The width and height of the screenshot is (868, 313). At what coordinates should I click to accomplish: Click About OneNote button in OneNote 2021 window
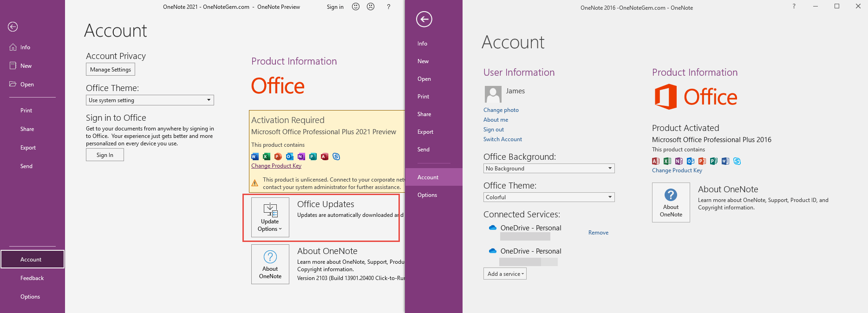click(x=270, y=264)
